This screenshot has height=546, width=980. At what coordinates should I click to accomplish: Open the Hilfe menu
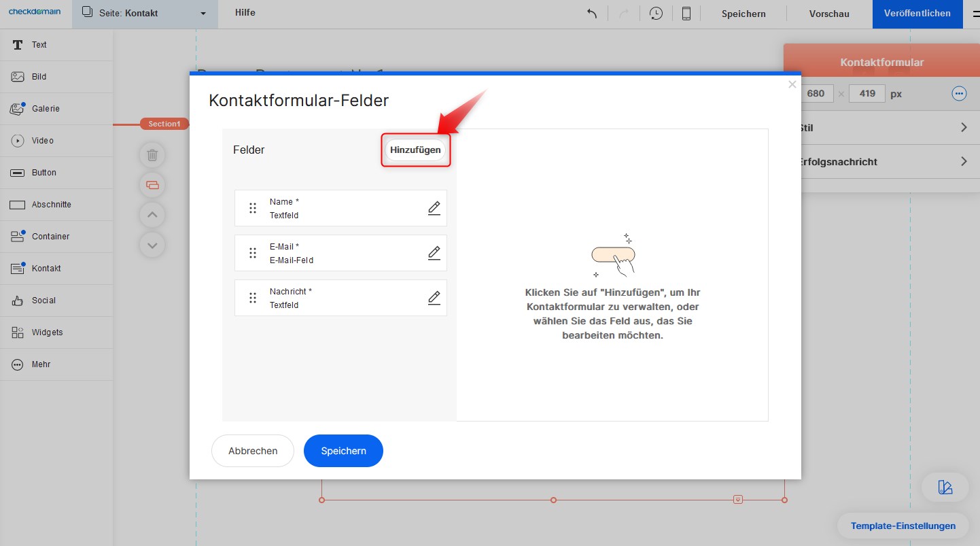coord(245,13)
